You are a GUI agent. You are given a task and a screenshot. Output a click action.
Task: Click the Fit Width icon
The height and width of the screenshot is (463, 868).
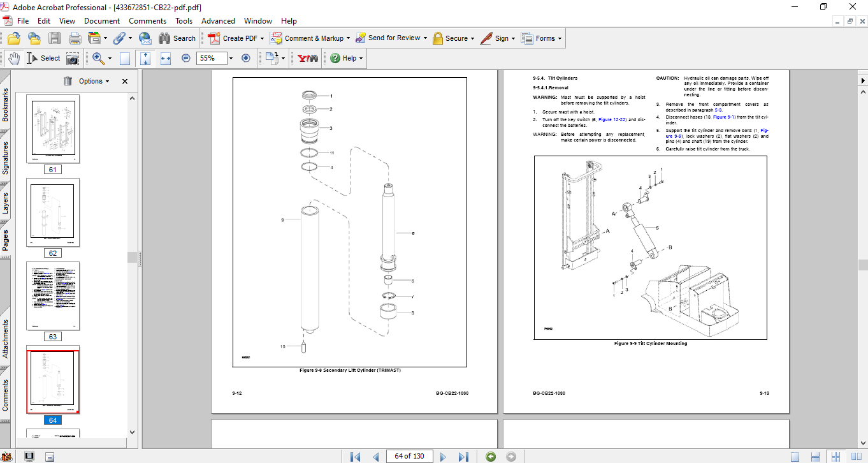point(166,58)
